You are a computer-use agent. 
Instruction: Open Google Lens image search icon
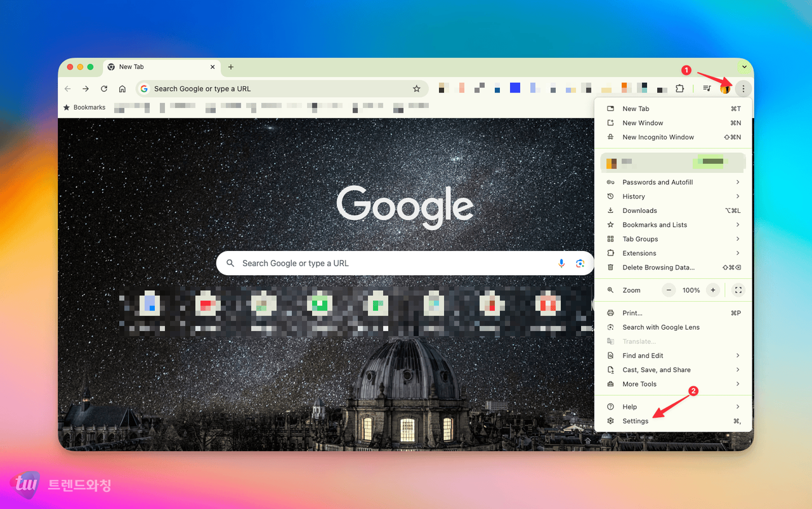tap(580, 263)
